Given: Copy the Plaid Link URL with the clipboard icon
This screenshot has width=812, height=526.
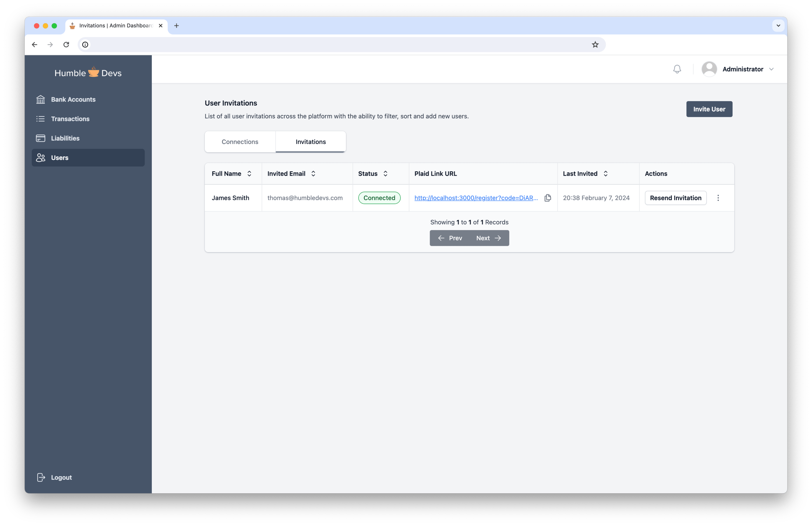Looking at the screenshot, I should coord(548,198).
